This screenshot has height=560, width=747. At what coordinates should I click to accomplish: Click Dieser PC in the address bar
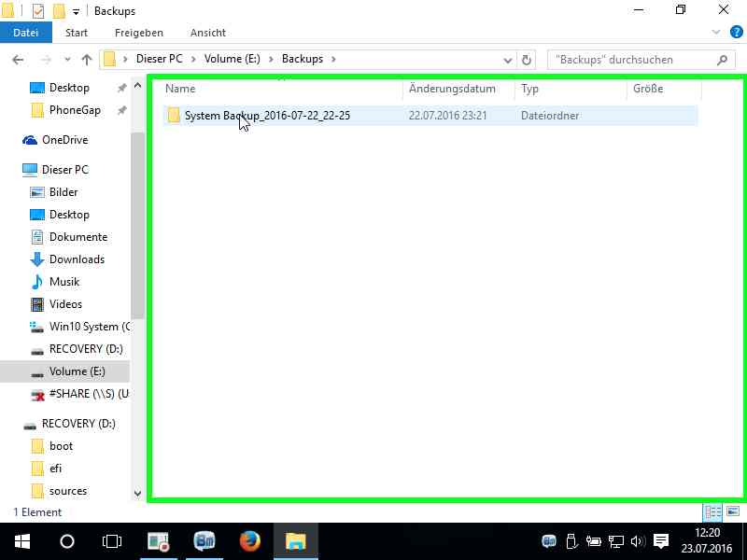click(159, 59)
